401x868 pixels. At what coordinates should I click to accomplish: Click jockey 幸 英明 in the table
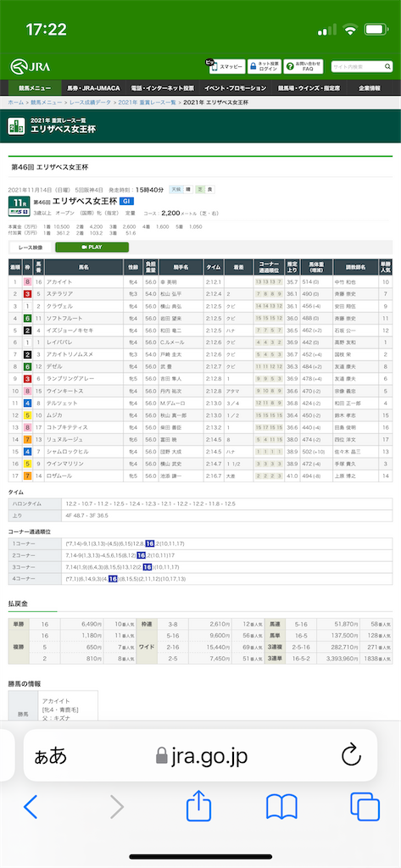168,281
